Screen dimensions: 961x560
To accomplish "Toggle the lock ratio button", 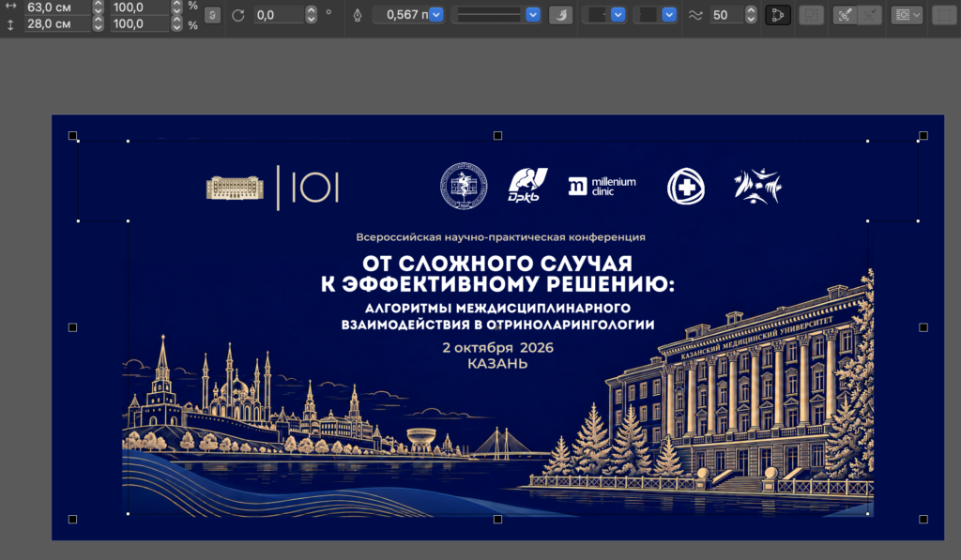I will (x=212, y=15).
